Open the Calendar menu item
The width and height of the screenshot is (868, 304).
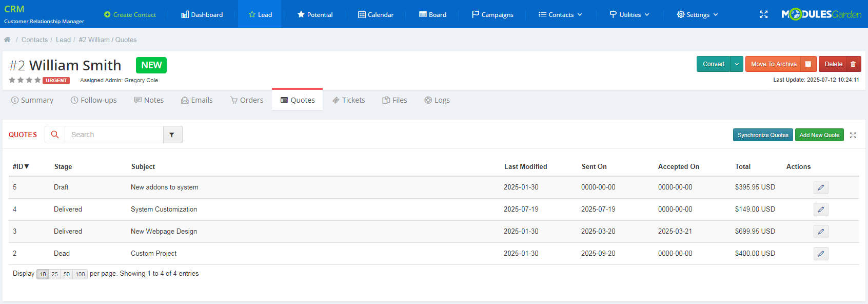pyautogui.click(x=376, y=14)
